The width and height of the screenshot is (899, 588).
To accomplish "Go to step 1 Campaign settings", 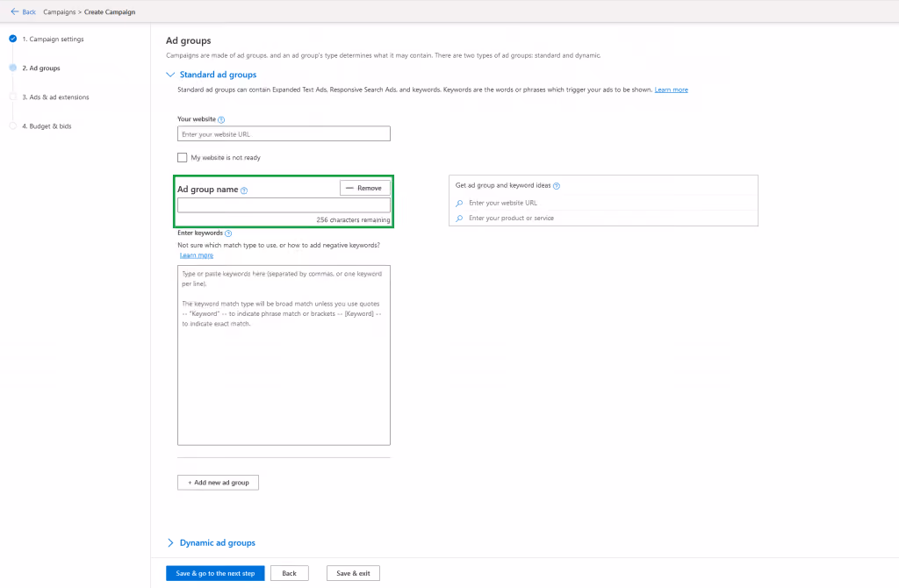I will 53,39.
